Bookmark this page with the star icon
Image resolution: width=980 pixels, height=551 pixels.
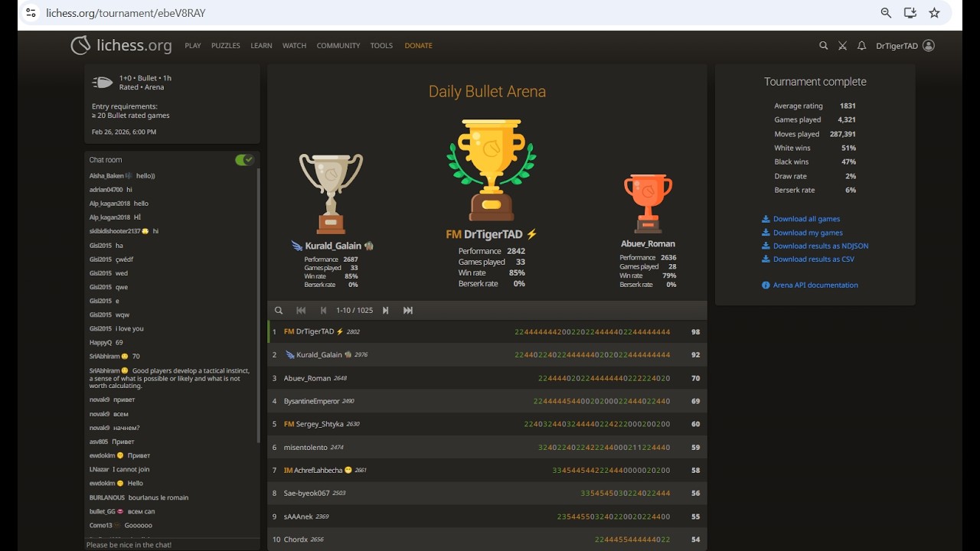934,13
